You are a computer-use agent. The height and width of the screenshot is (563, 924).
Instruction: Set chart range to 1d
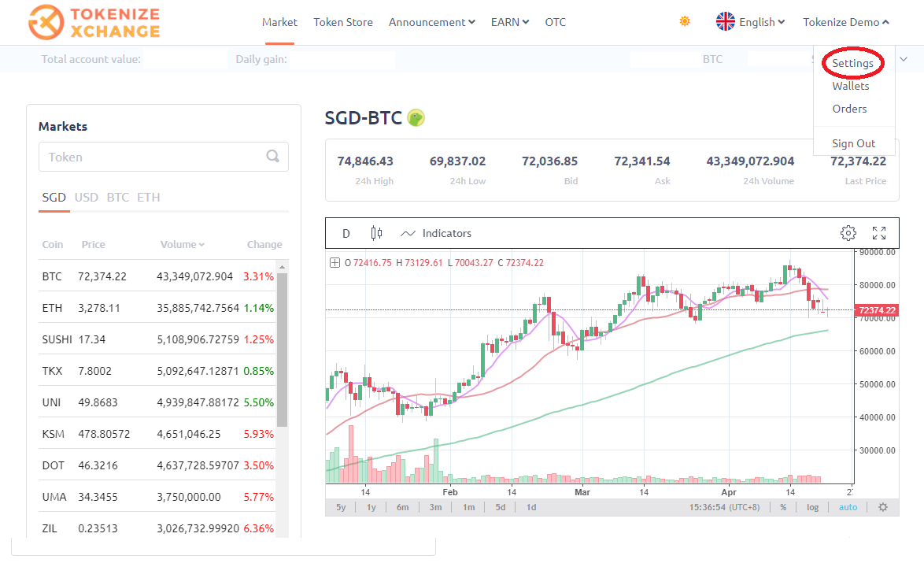[531, 507]
